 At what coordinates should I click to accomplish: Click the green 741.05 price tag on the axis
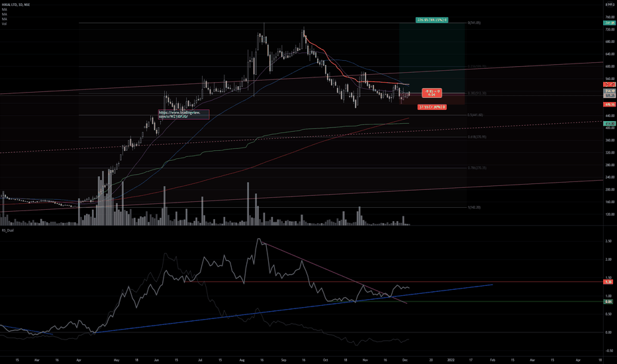point(610,23)
